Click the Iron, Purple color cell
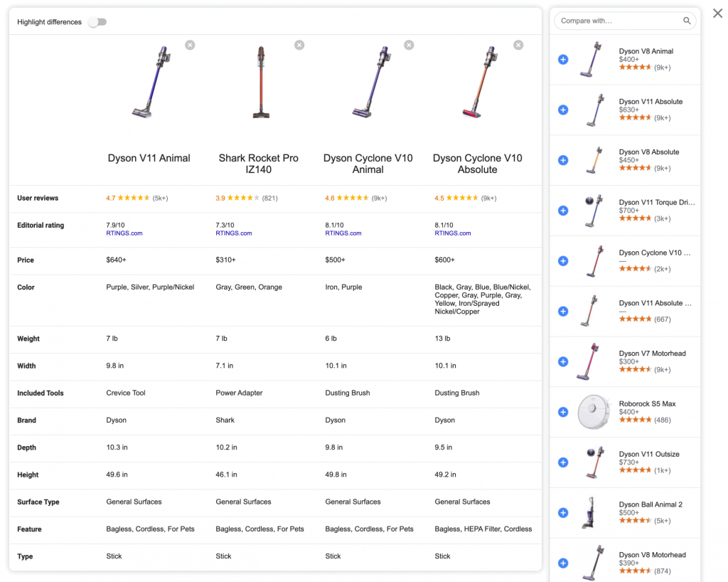728x582 pixels. [x=343, y=287]
